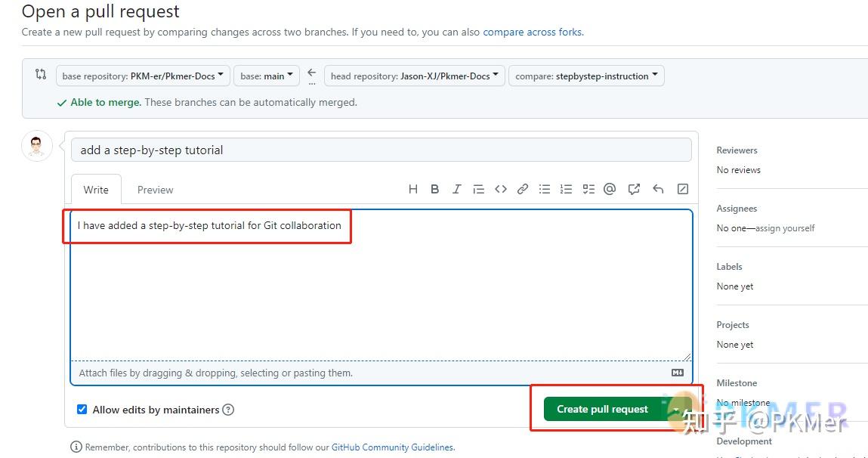This screenshot has height=458, width=868.
Task: Open the base repository dropdown
Action: (x=143, y=76)
